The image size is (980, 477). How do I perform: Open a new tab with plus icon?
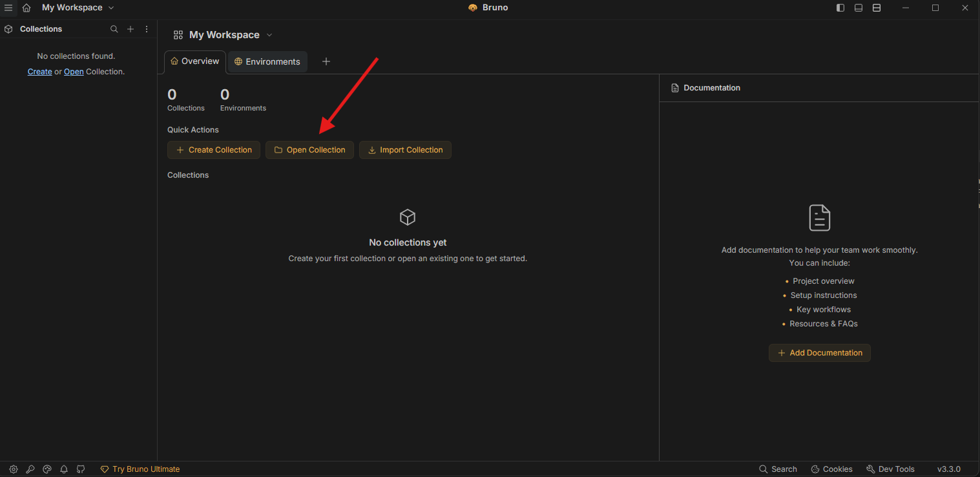pos(326,61)
